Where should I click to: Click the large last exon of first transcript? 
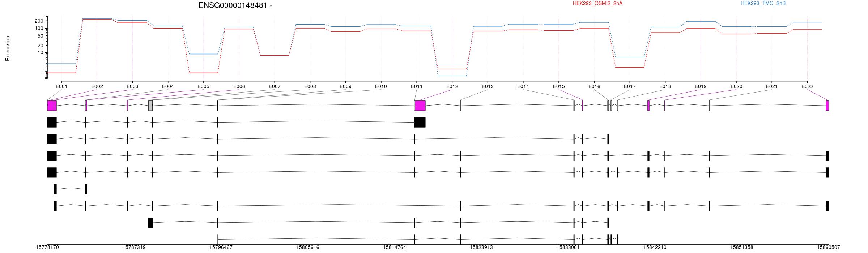(420, 122)
